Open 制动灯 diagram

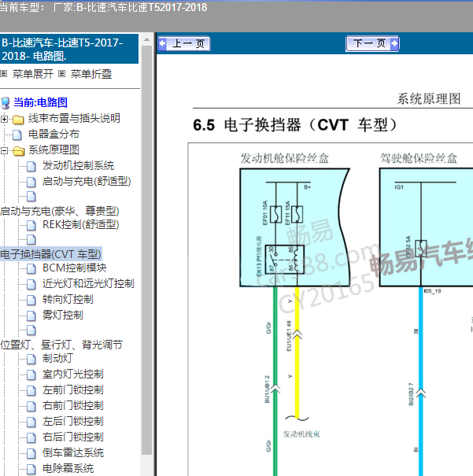click(57, 358)
